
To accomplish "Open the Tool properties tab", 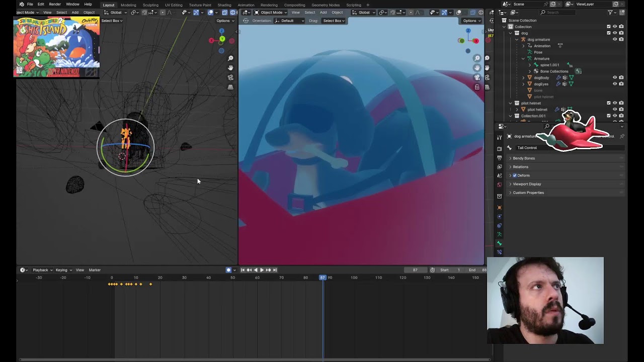I will point(499,137).
